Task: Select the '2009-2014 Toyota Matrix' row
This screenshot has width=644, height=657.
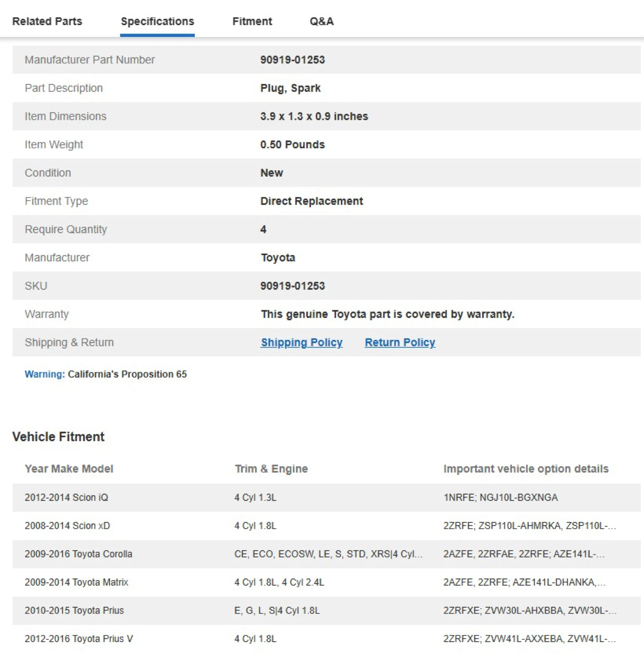Action: (x=326, y=583)
